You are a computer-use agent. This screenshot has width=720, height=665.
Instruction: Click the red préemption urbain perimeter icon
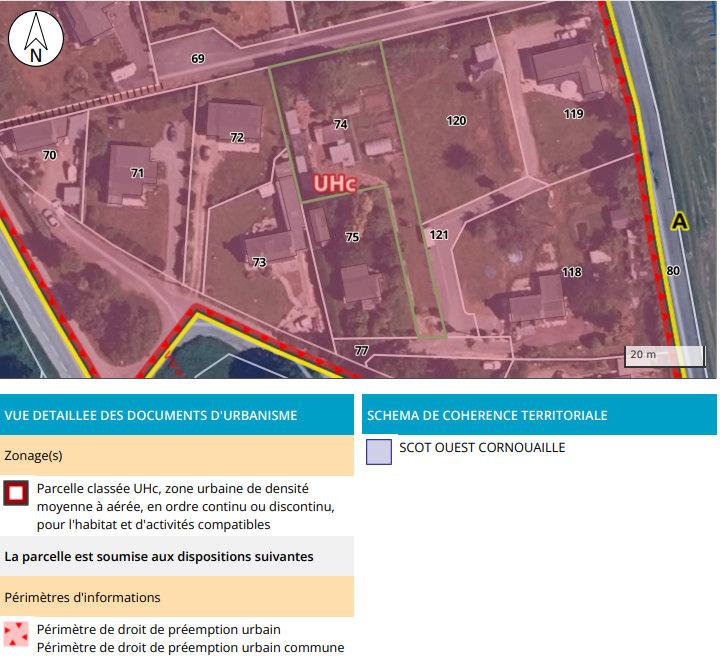pyautogui.click(x=16, y=635)
